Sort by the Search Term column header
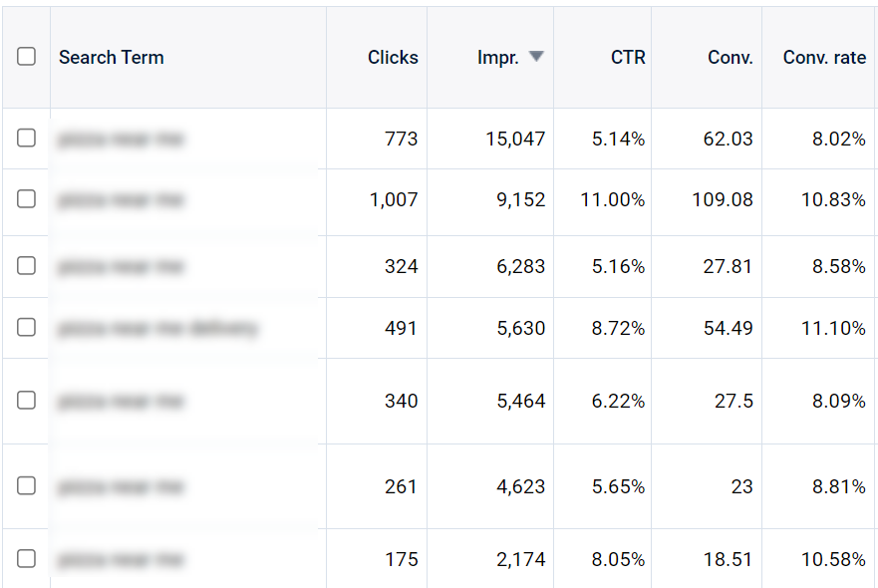The height and width of the screenshot is (588, 878). [112, 57]
